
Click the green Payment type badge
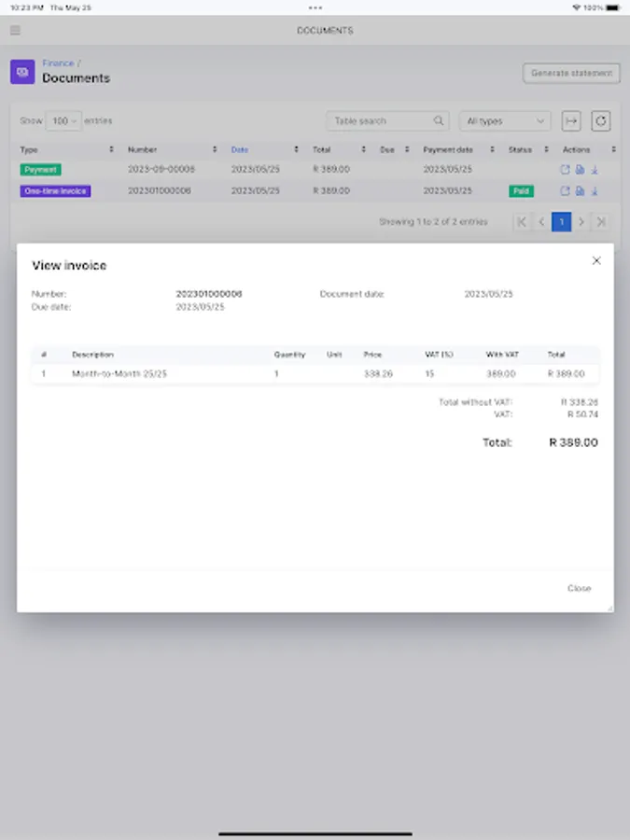41,170
